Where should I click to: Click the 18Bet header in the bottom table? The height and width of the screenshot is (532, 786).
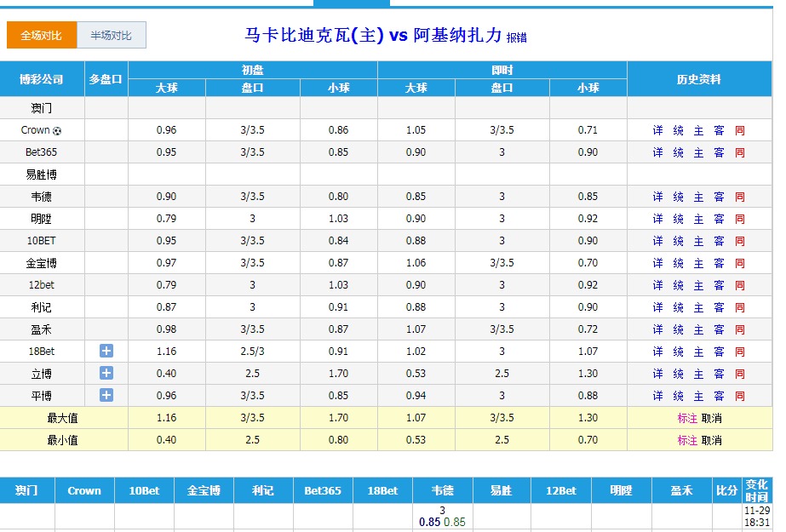click(x=382, y=490)
